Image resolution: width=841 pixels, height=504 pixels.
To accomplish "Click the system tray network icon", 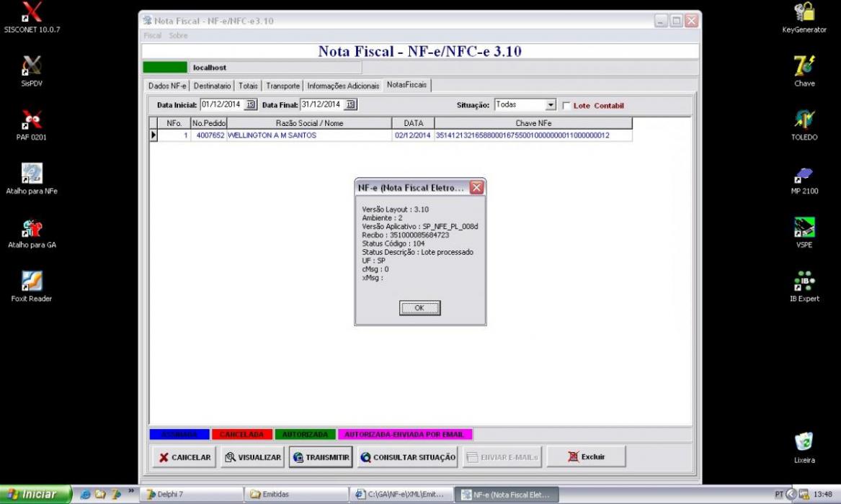I will [804, 495].
